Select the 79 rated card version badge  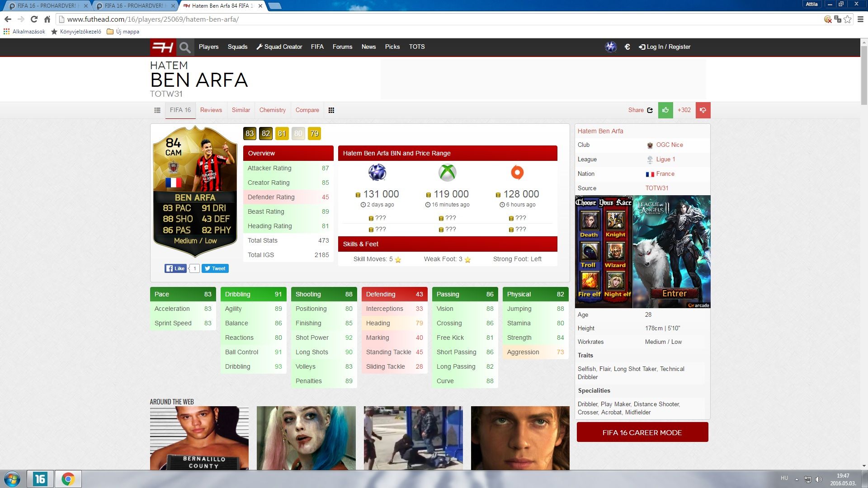pyautogui.click(x=314, y=134)
